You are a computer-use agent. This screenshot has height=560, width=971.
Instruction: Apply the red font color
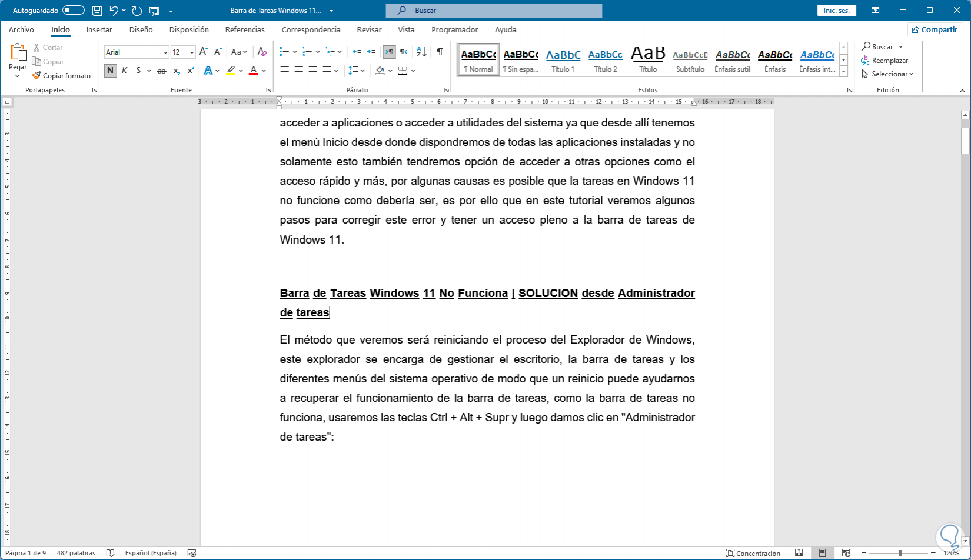254,71
